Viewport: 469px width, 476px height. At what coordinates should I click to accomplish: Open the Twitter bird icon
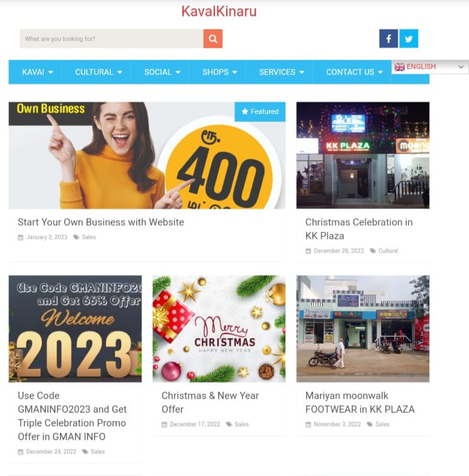tap(408, 38)
